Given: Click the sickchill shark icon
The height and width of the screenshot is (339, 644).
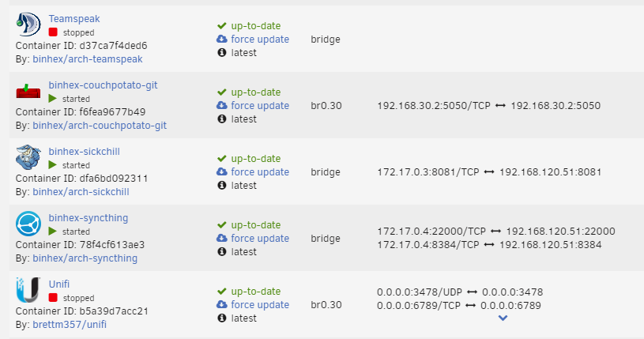Looking at the screenshot, I should click(x=28, y=157).
